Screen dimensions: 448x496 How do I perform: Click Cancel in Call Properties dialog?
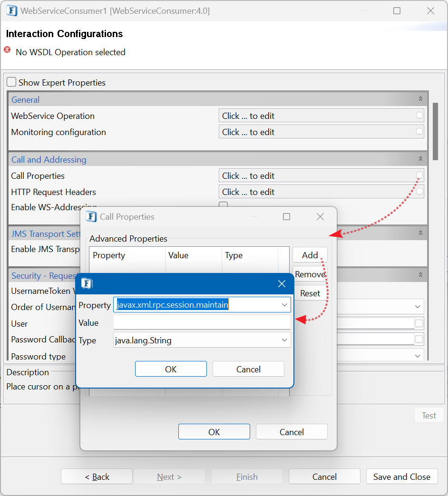coord(291,432)
